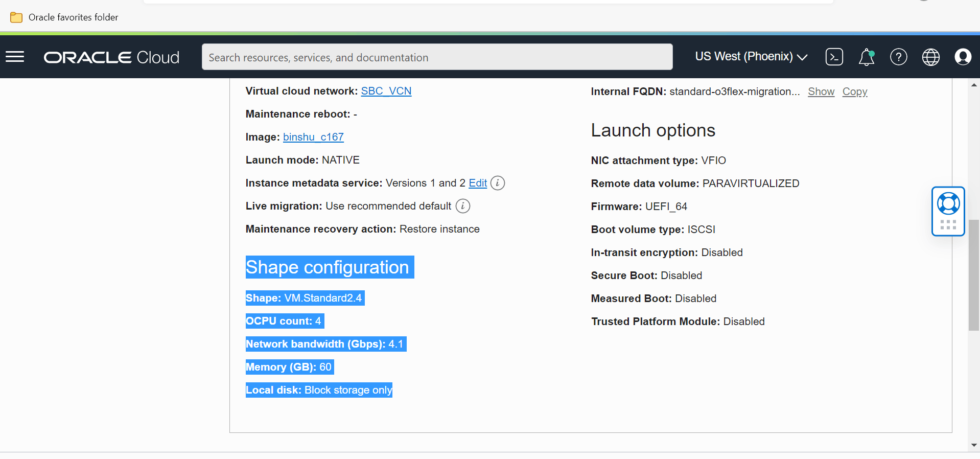Click the support widget drag handle dots
This screenshot has width=980, height=459.
point(948,225)
